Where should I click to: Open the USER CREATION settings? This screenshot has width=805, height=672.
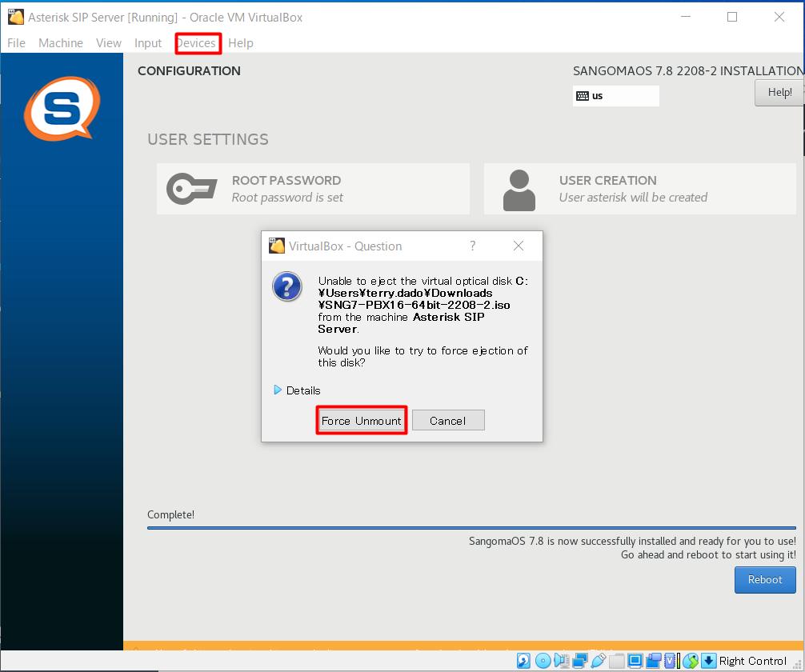point(639,189)
